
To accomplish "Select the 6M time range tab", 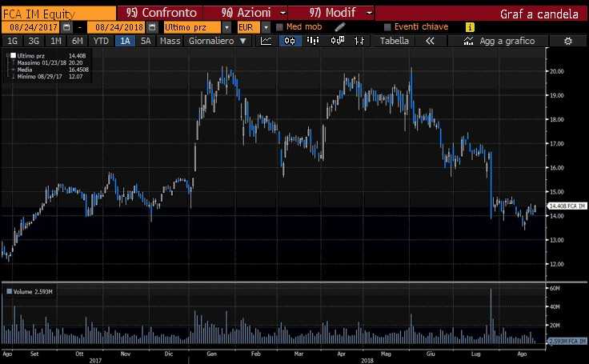I will pyautogui.click(x=78, y=41).
